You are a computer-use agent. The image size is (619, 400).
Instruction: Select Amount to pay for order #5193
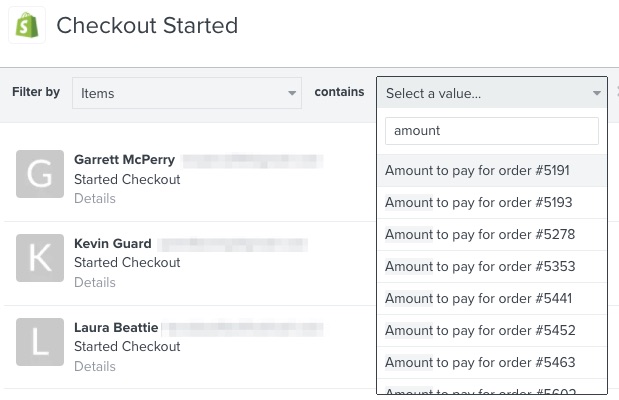[477, 203]
